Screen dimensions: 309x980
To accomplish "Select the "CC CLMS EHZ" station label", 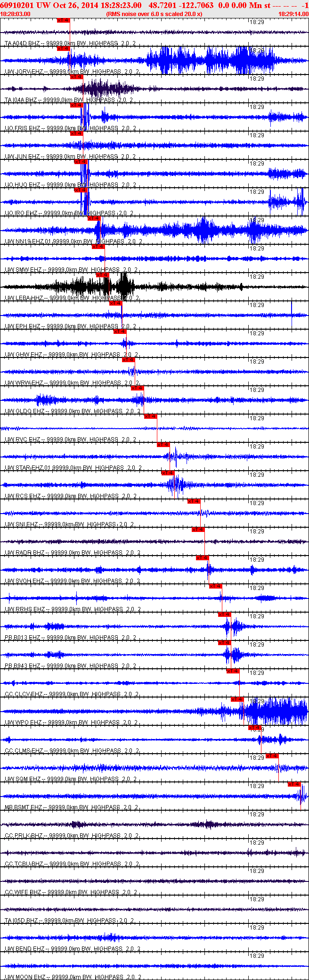I will pos(24,751).
